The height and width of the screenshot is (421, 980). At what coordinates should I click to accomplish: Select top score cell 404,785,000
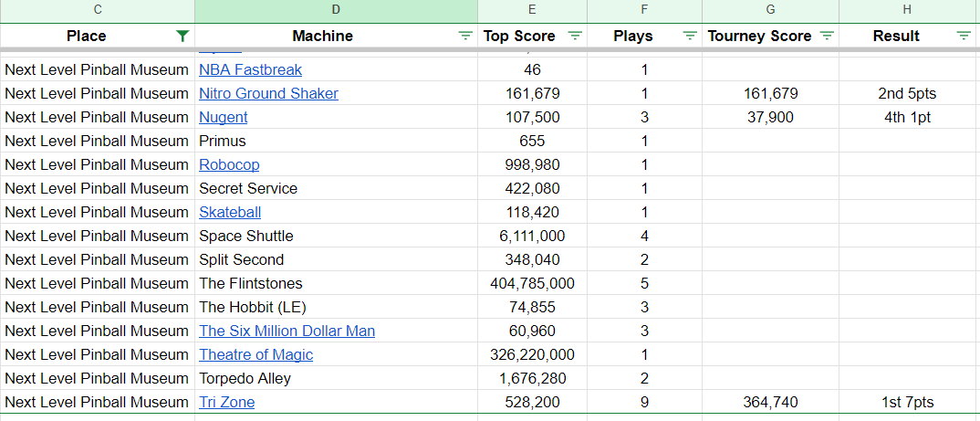click(x=533, y=284)
